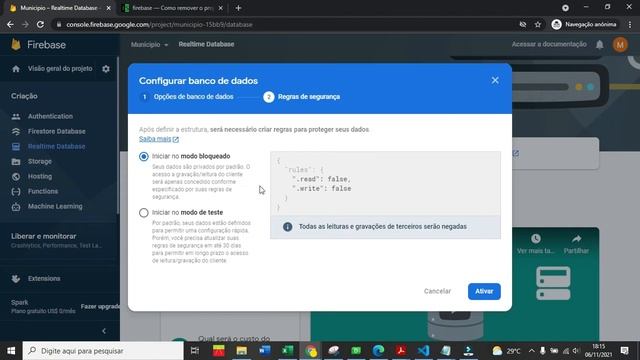Click the Machine Learning robot icon
This screenshot has height=360, width=640.
[16, 207]
